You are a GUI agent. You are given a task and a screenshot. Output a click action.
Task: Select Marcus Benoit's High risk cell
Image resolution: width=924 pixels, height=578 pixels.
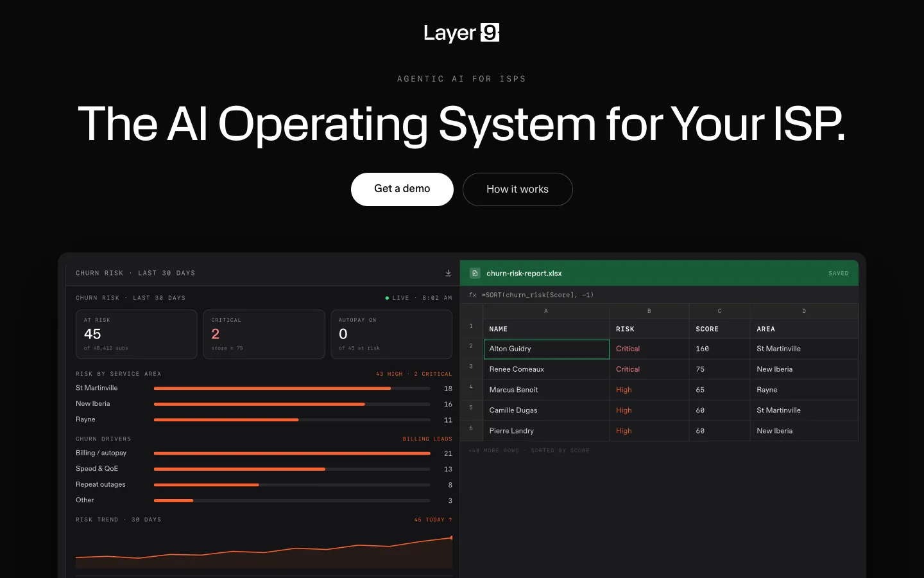(649, 390)
